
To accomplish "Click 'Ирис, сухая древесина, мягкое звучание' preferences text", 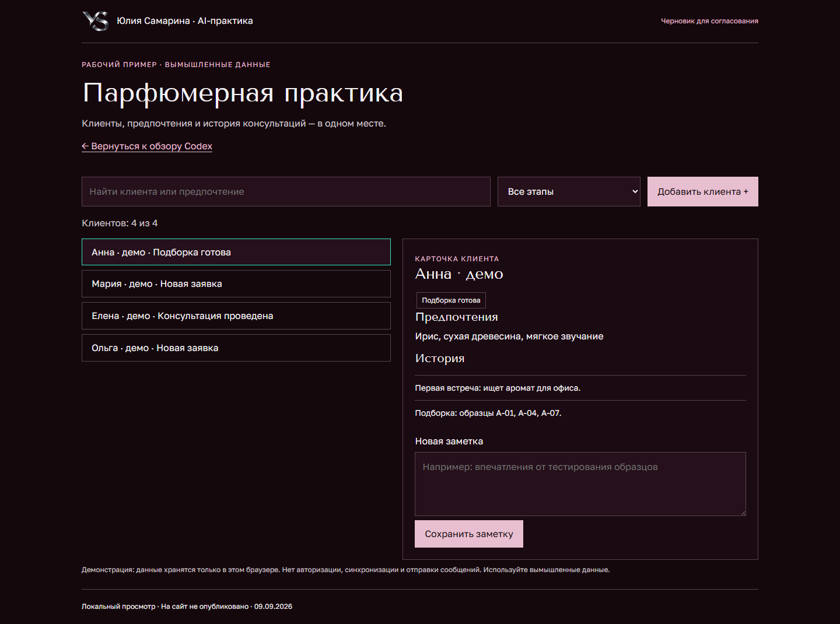I will [509, 336].
